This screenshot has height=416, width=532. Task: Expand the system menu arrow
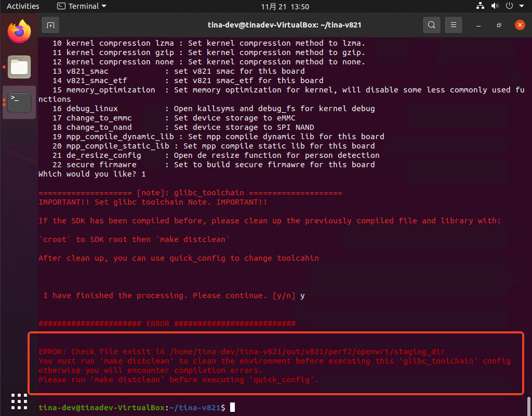[521, 6]
